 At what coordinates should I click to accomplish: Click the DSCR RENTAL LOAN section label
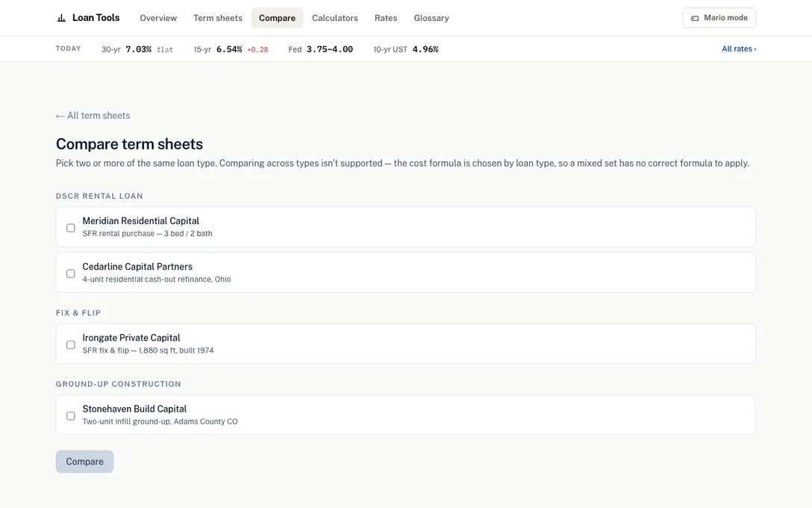coord(99,196)
